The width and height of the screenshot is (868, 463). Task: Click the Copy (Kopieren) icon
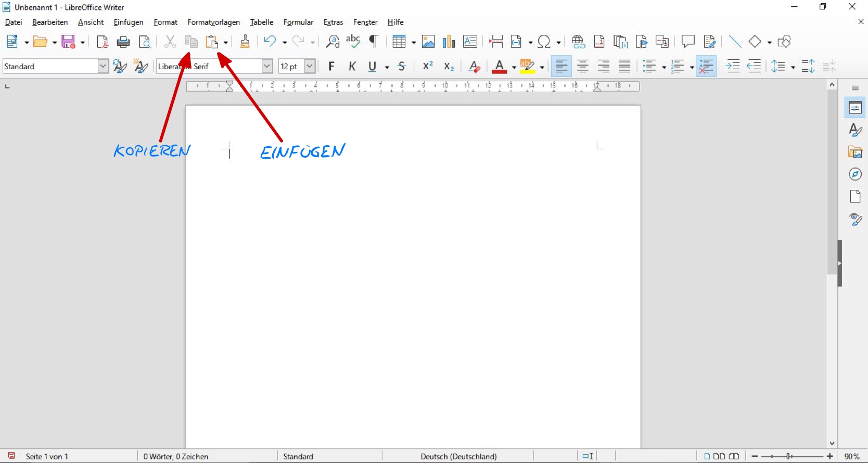tap(191, 42)
